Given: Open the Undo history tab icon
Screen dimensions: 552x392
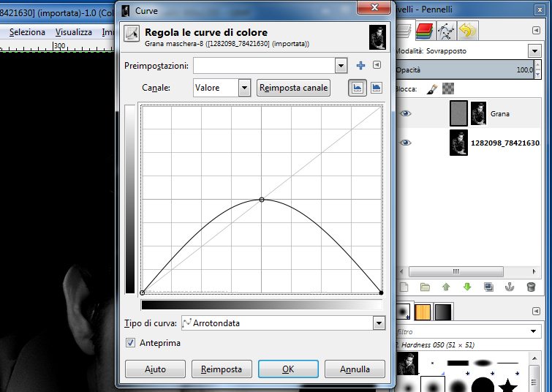Looking at the screenshot, I should (x=468, y=31).
